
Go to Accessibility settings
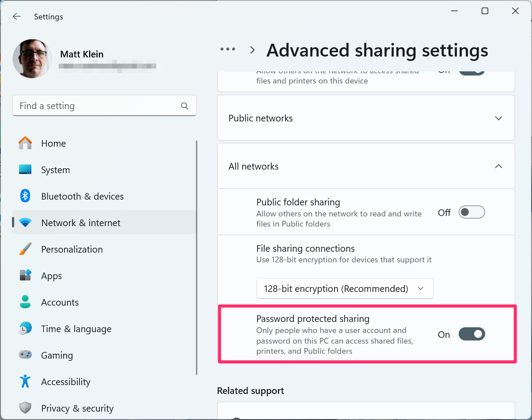104,382
